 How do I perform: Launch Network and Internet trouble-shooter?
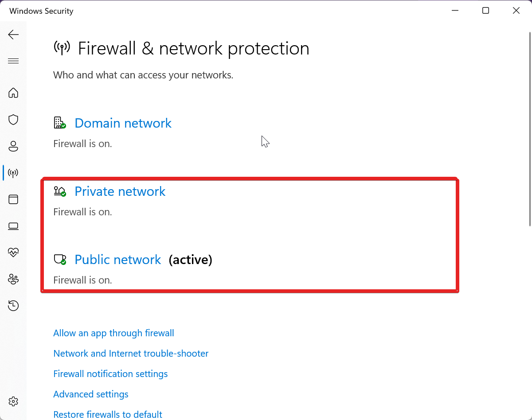click(x=131, y=354)
